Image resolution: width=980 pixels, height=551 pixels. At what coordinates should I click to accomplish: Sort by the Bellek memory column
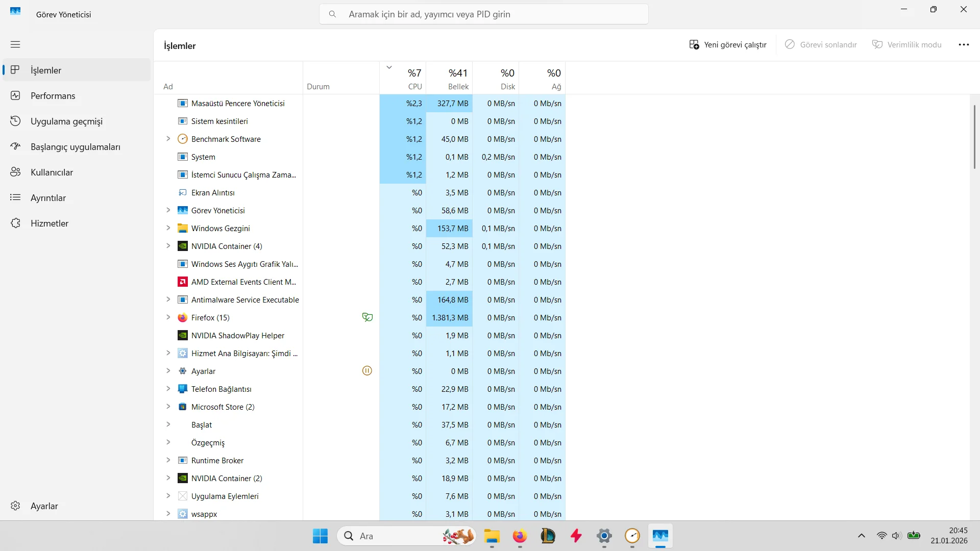pyautogui.click(x=449, y=79)
